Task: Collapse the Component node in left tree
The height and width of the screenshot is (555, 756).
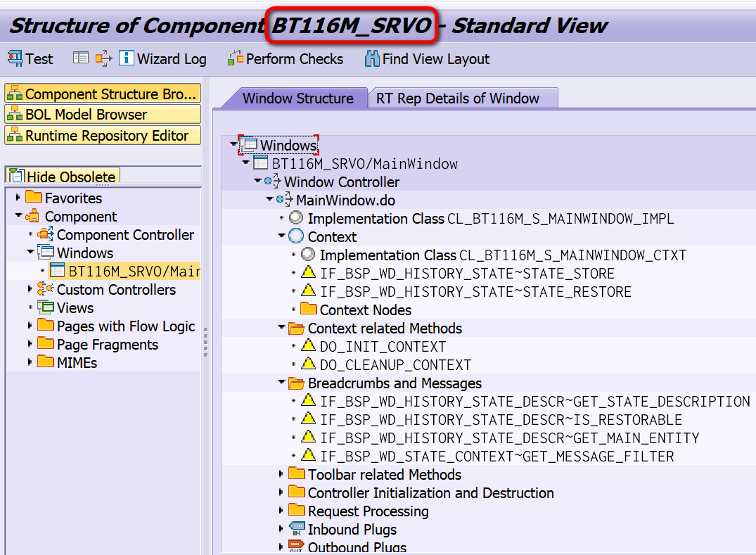Action: [18, 215]
